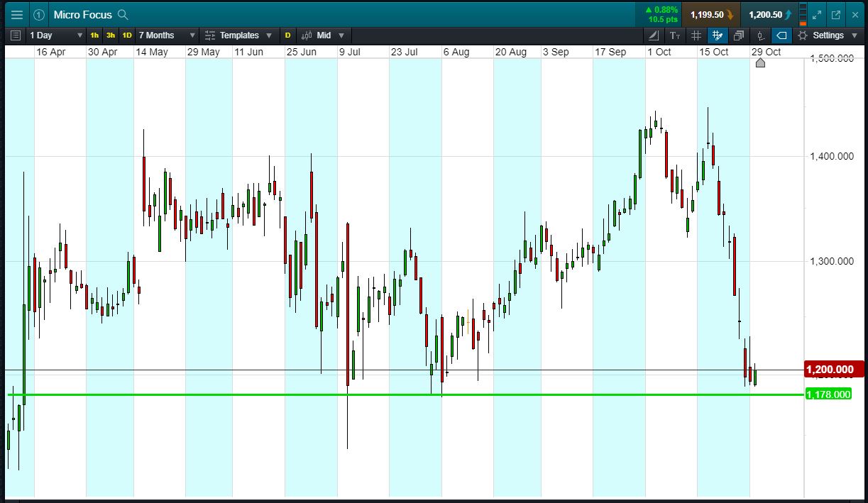Click the Micro Focus instrument title
This screenshot has height=503, width=868.
82,14
